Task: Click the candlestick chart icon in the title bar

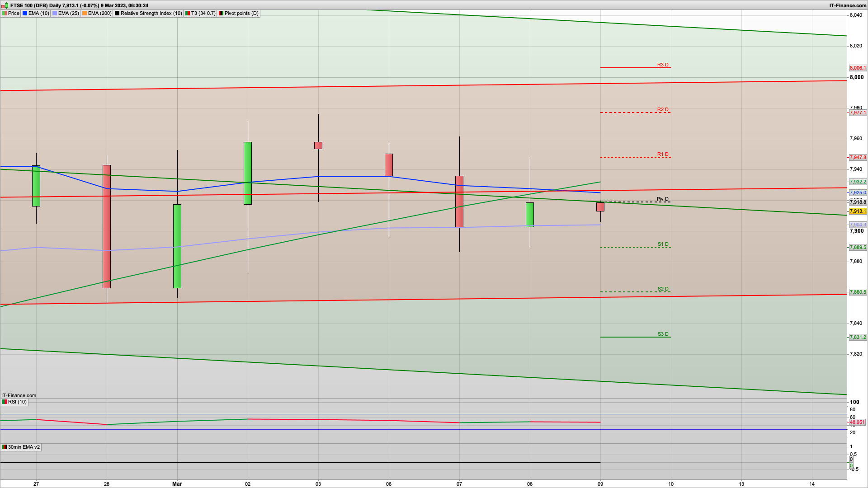Action: pos(5,5)
